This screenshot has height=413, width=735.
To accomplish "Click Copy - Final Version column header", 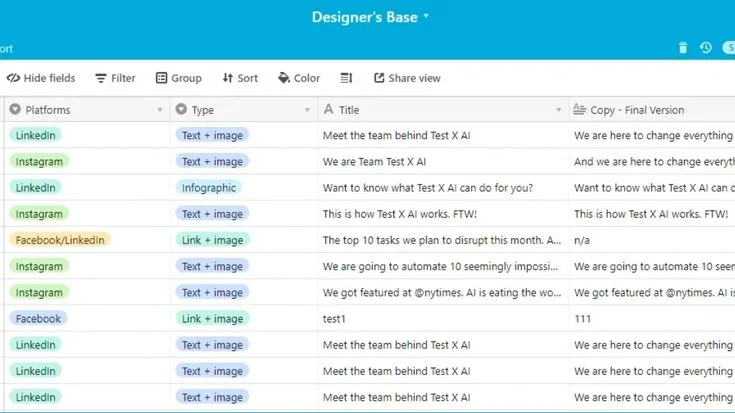I will tap(652, 110).
